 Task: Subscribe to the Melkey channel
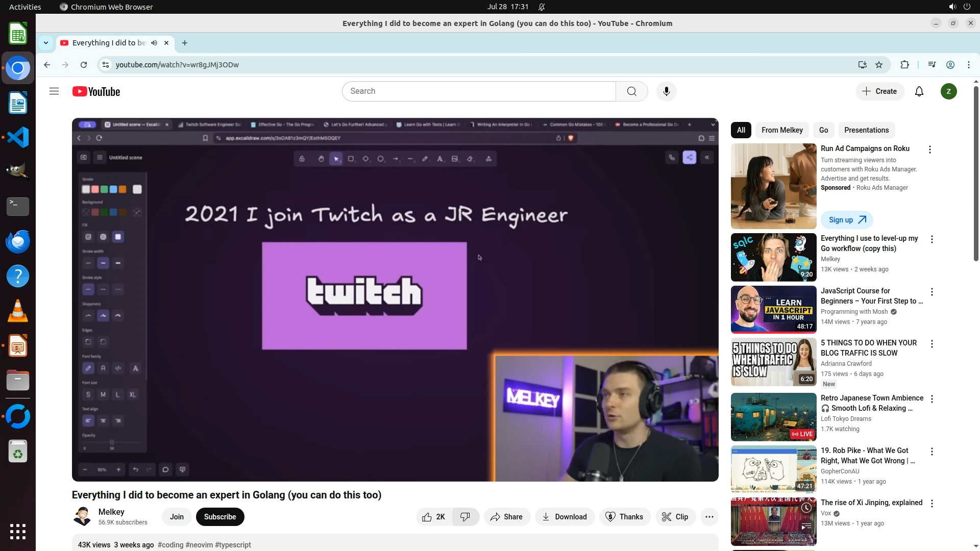[x=219, y=517]
